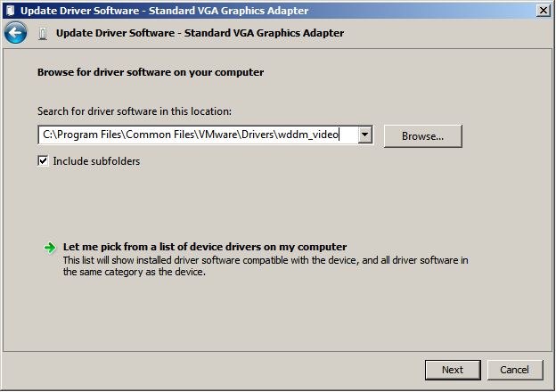Expand the driver location path dropdown
556x392 pixels.
pos(364,135)
